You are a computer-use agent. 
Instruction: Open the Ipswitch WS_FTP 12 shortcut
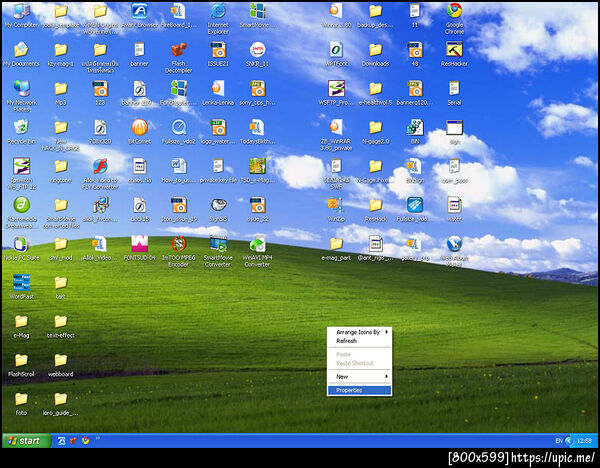21,174
